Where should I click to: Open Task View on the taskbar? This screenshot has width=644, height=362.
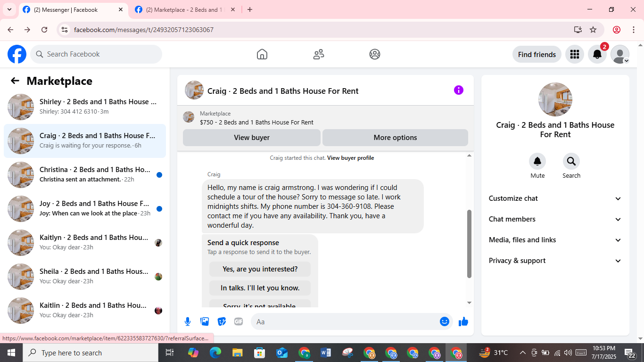point(170,353)
